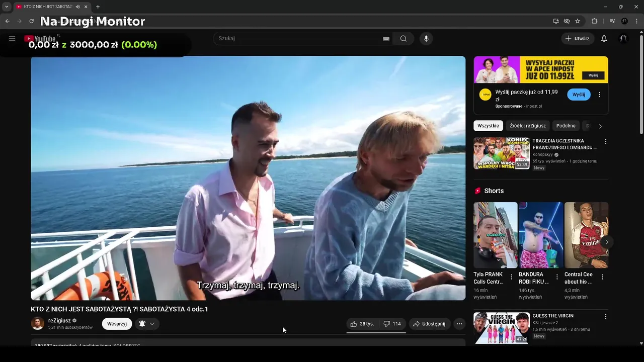The width and height of the screenshot is (644, 362).
Task: Open the on-screen keyboard icon in search
Action: [x=386, y=39]
